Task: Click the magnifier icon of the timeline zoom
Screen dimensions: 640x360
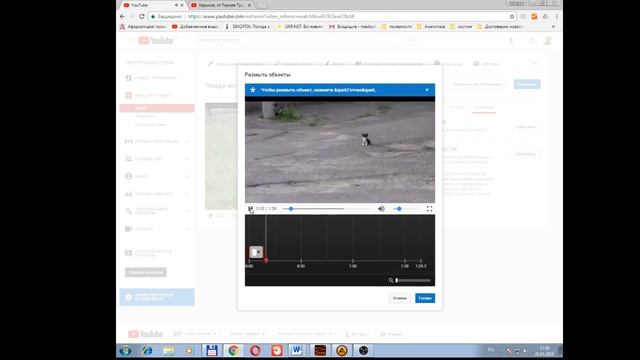Action: point(391,280)
